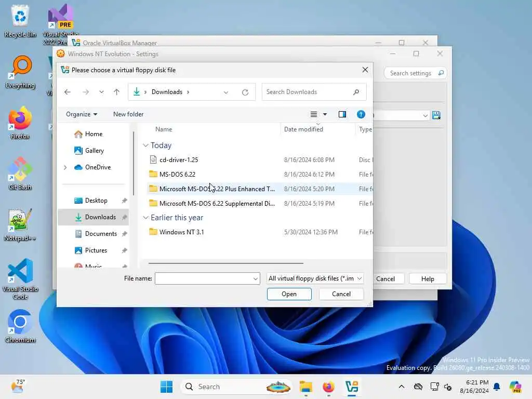Open view options dropdown arrow
This screenshot has width=532, height=399.
pos(325,114)
